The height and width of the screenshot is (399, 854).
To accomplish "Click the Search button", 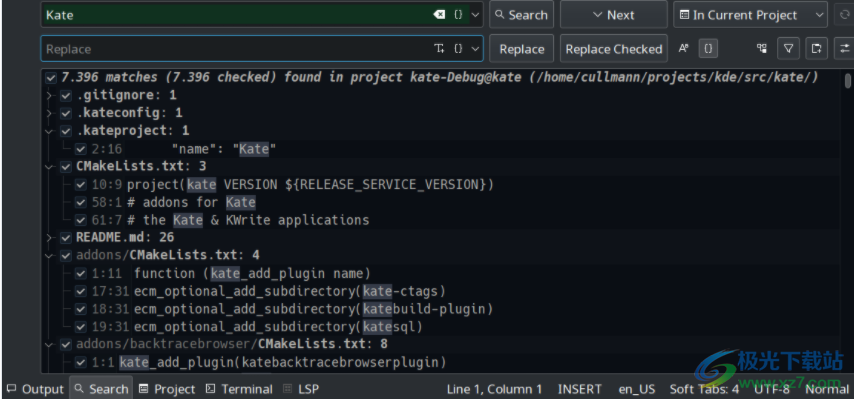I will tap(521, 15).
